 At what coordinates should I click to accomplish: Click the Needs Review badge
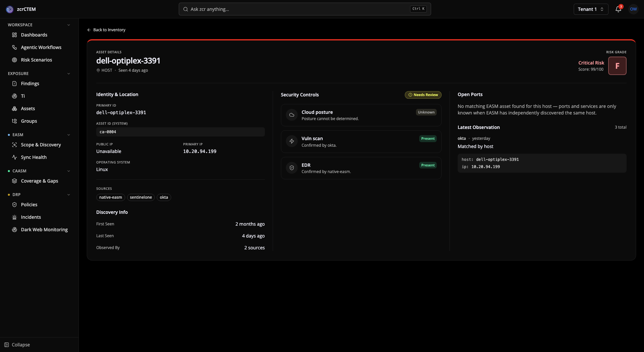click(x=423, y=95)
